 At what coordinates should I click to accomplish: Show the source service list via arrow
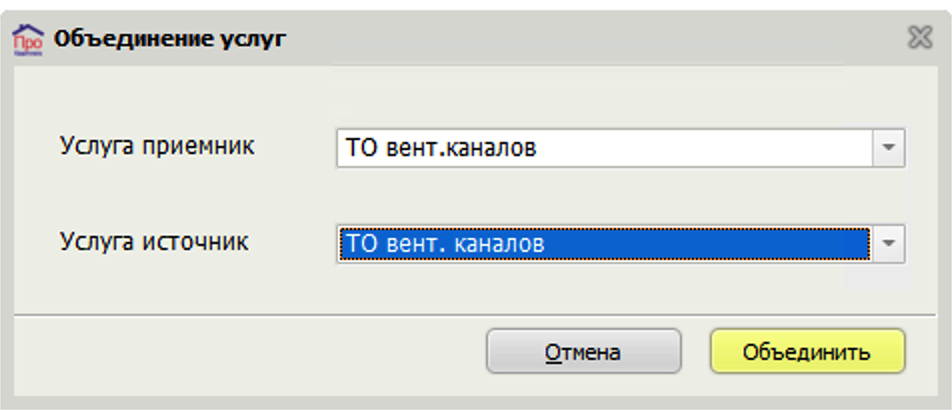coord(889,244)
